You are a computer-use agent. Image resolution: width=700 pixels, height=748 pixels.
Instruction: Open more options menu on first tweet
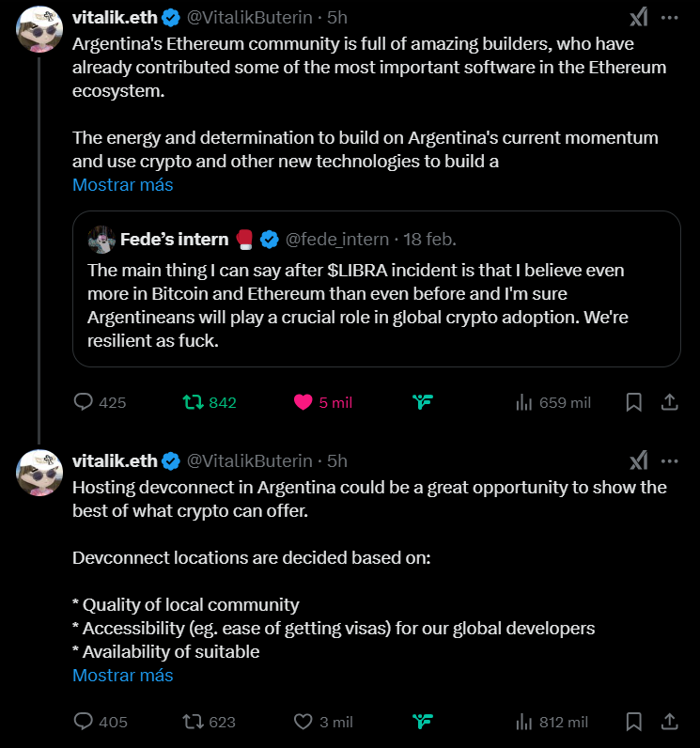click(x=669, y=18)
